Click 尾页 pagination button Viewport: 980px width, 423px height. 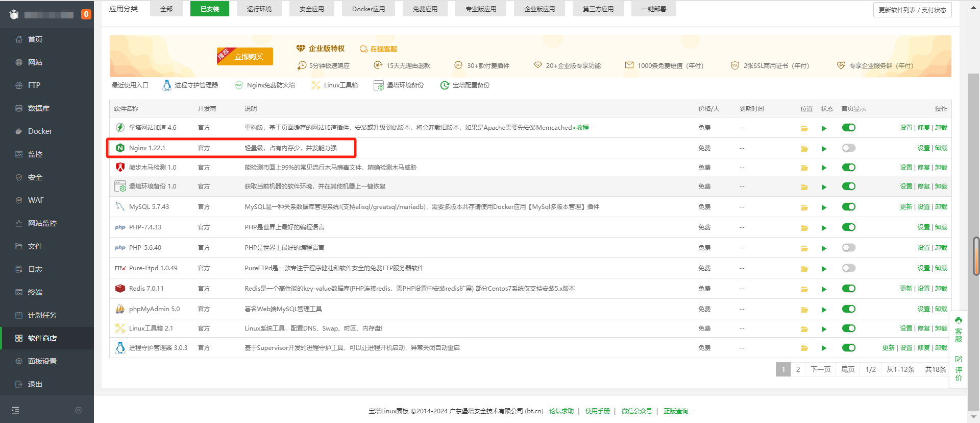tap(848, 369)
